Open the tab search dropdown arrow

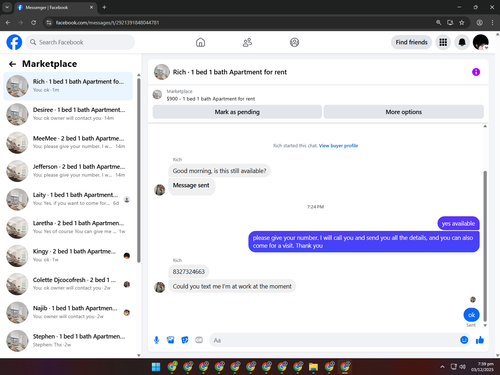coord(7,7)
